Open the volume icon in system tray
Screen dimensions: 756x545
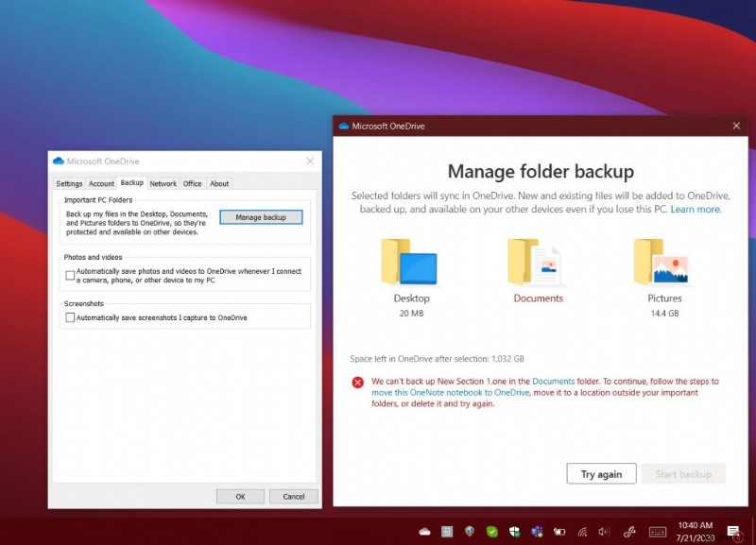(603, 531)
